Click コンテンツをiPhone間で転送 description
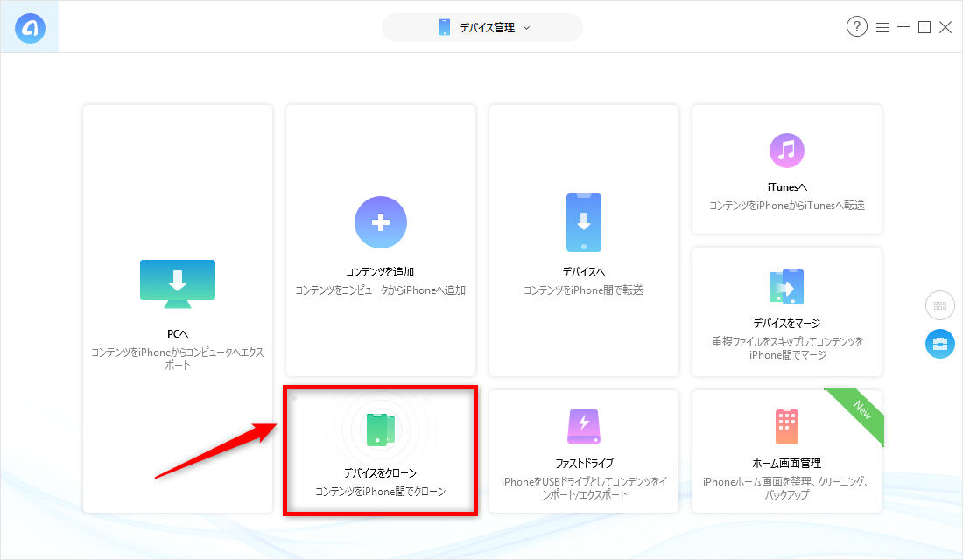 click(x=583, y=290)
